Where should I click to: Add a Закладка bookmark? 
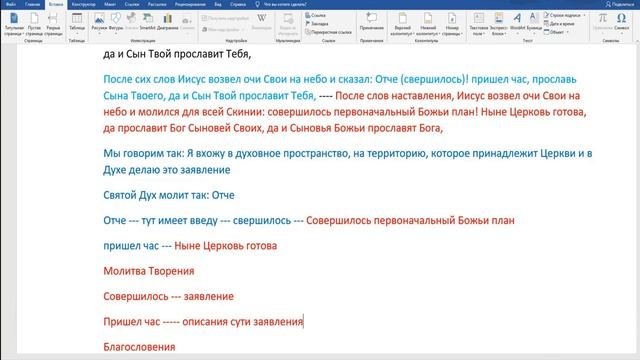tap(317, 24)
